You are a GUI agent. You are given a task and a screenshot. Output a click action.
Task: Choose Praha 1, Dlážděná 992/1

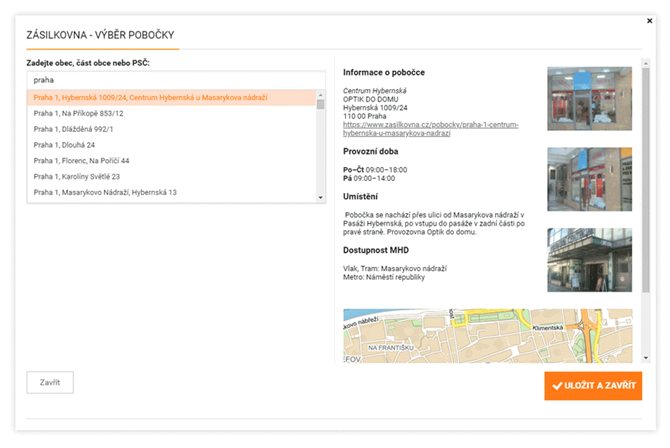(x=171, y=129)
